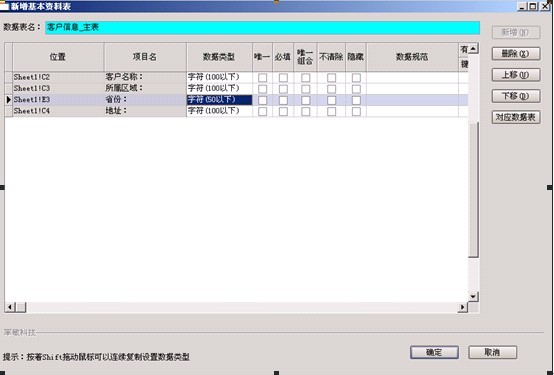554x375 pixels.
Task: Click the window icon in title bar
Action: [x=4, y=6]
